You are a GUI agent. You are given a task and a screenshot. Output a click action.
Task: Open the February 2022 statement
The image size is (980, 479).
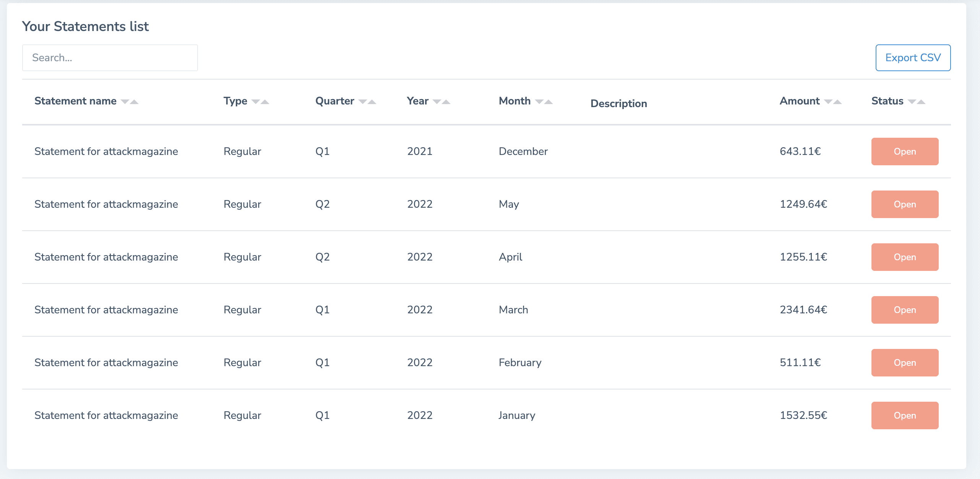point(905,363)
